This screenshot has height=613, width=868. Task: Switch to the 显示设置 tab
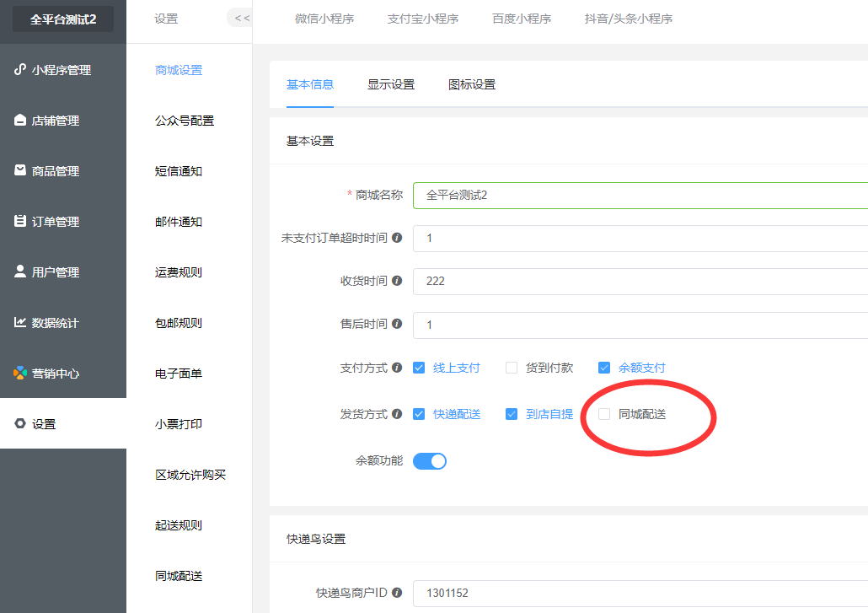(x=391, y=84)
